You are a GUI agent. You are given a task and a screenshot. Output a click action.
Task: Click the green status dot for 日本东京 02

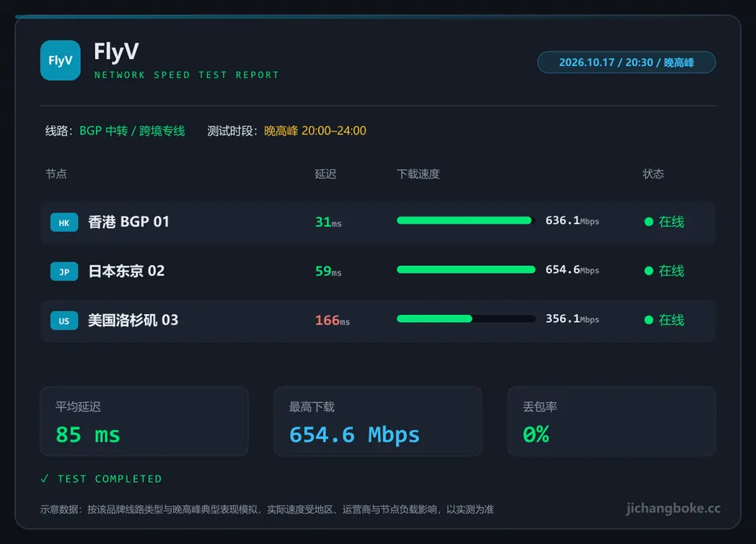click(648, 271)
